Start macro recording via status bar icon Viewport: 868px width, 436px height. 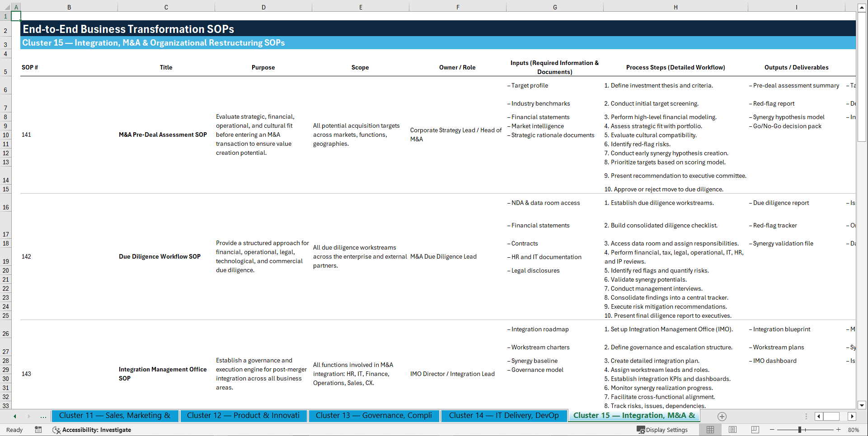[38, 430]
